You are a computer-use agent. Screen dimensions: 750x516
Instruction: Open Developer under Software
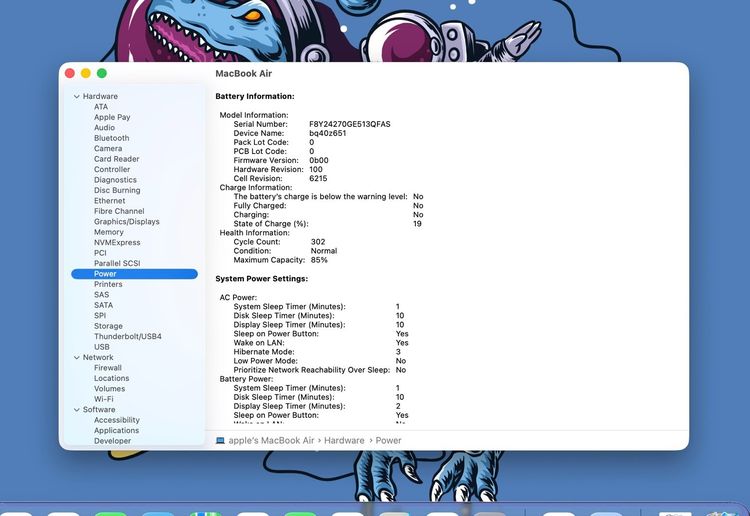[112, 441]
